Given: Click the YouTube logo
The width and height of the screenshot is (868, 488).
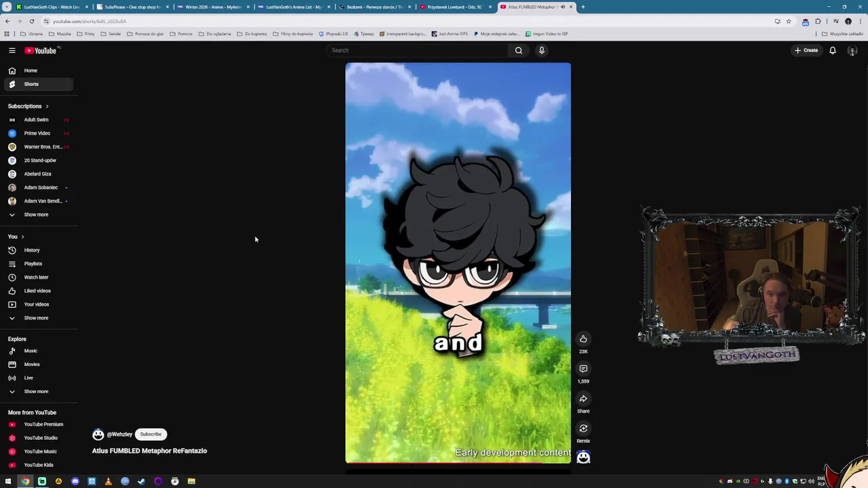Looking at the screenshot, I should tap(41, 50).
